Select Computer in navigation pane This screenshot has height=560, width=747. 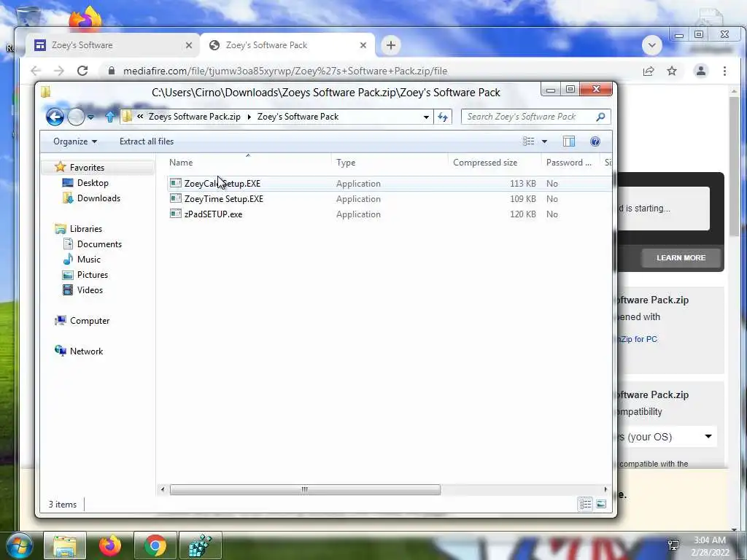tap(90, 321)
